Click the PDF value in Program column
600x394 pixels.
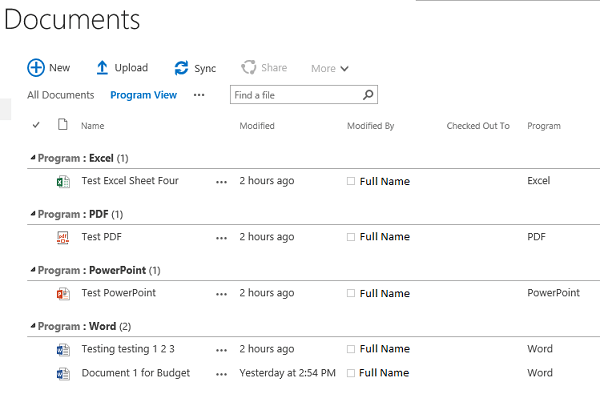coord(536,237)
